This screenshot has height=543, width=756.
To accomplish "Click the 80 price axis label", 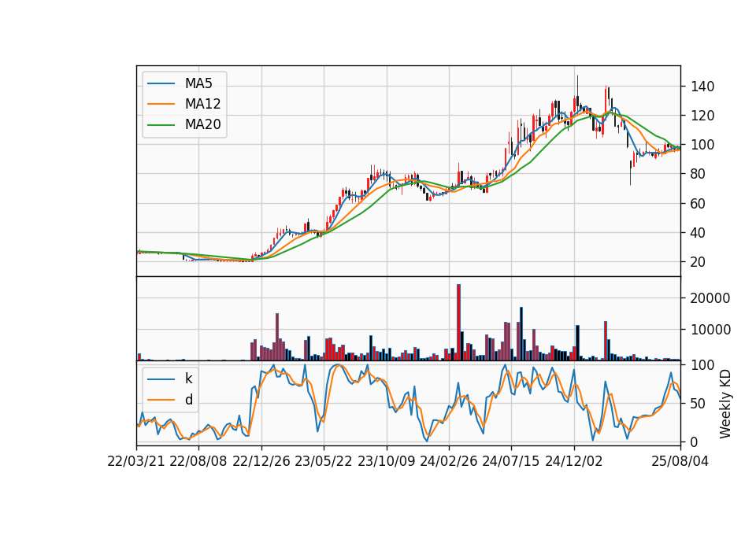I will (x=699, y=174).
